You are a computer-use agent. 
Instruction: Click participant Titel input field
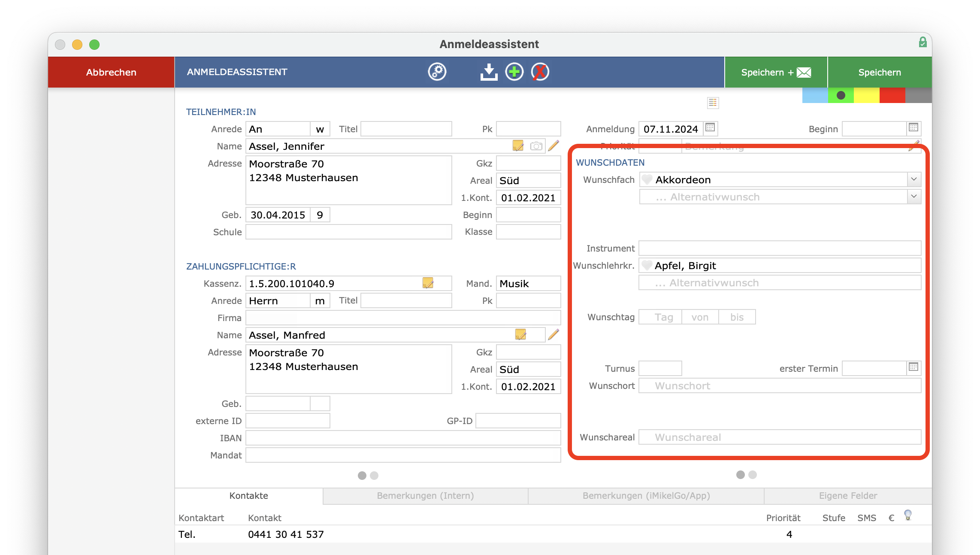pyautogui.click(x=406, y=129)
